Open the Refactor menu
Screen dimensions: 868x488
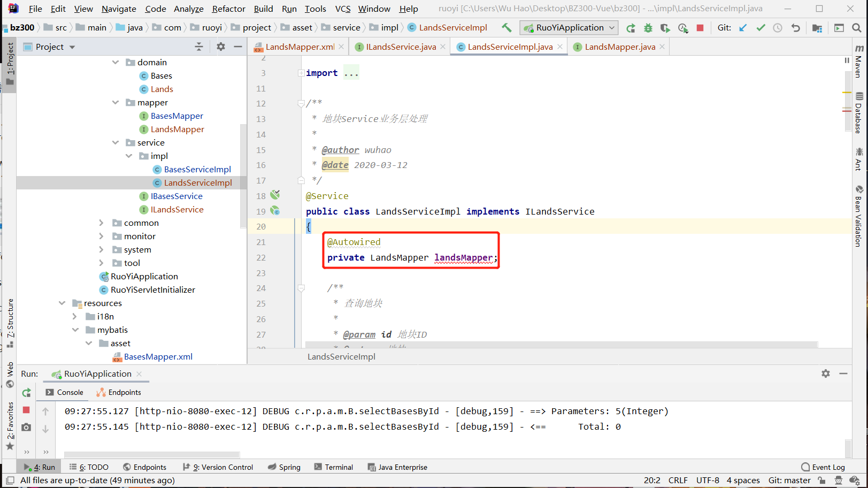[228, 9]
